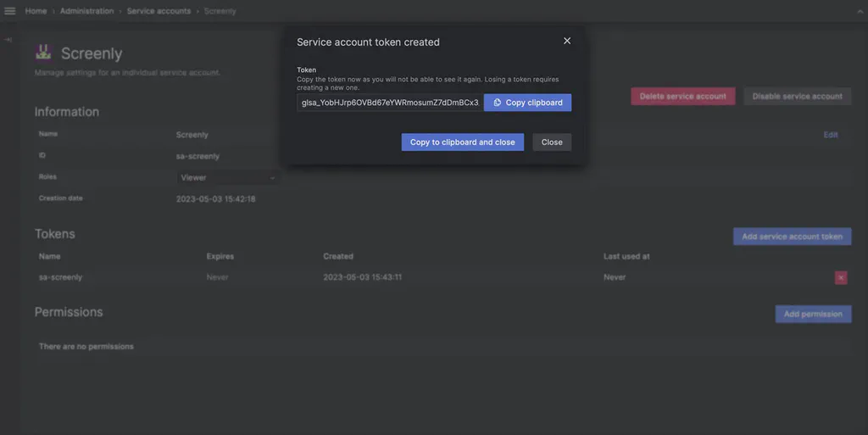Screen dimensions: 868x435
Task: Click the sa-screenly ID value
Action: point(198,156)
